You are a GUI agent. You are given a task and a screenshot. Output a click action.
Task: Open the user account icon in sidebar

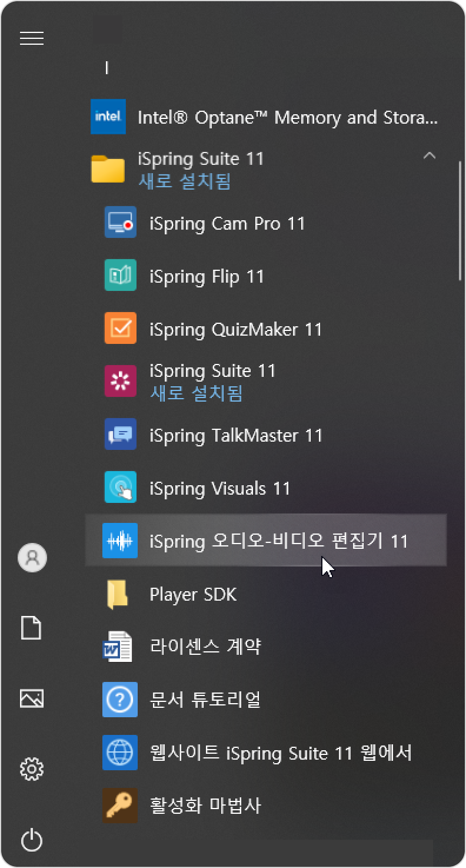(x=32, y=557)
